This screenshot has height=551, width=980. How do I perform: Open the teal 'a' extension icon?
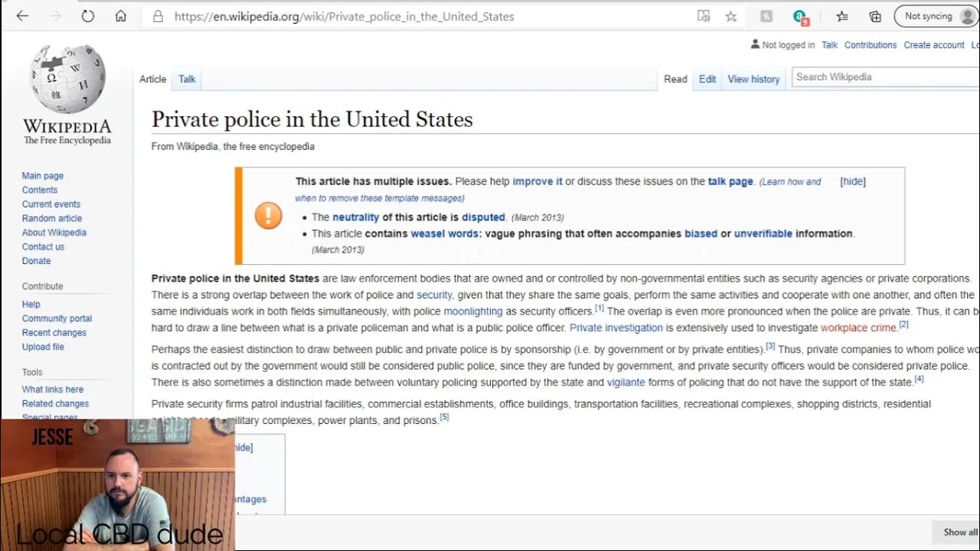click(801, 17)
